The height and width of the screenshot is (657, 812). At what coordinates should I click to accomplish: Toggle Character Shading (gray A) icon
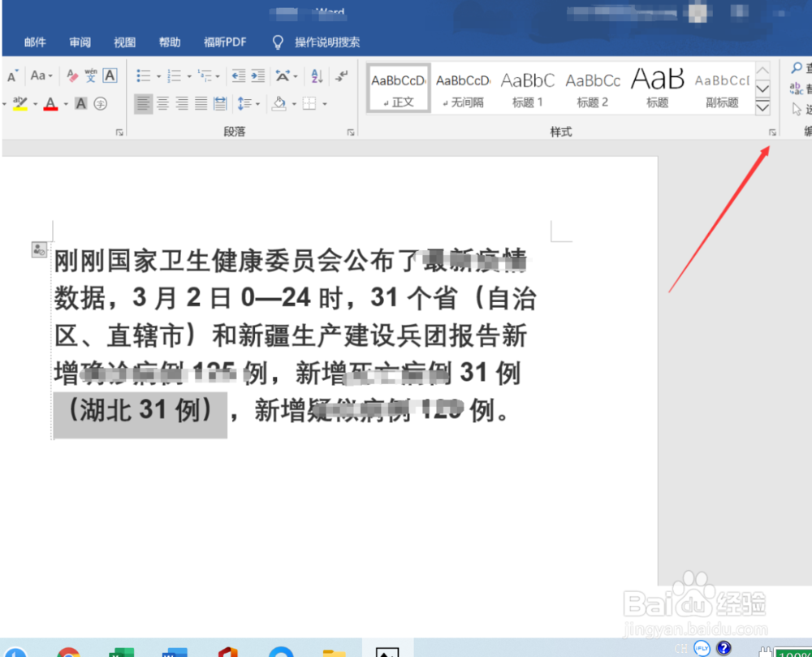click(x=80, y=104)
